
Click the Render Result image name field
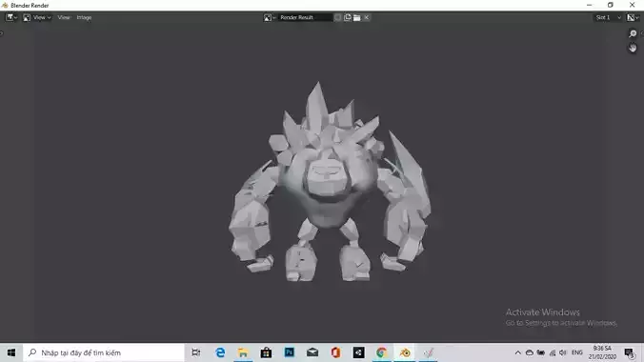click(306, 17)
